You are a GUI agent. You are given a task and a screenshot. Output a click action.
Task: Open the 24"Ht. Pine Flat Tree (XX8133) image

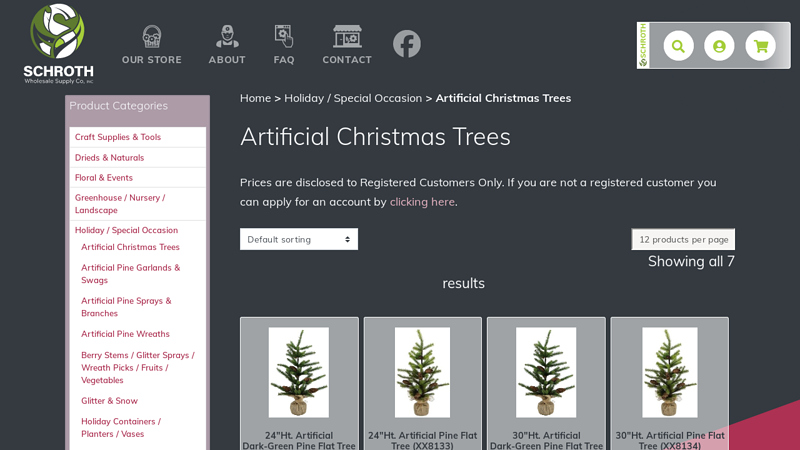tap(422, 372)
